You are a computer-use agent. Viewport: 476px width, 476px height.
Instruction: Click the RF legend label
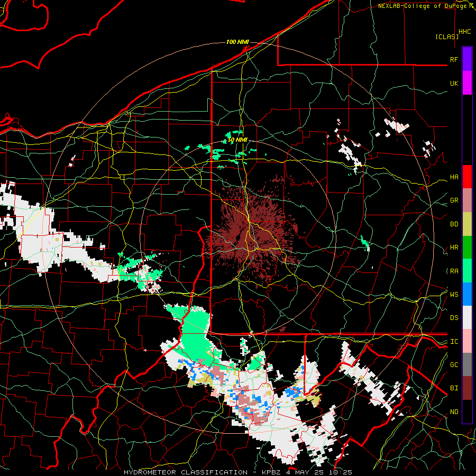[x=454, y=59]
